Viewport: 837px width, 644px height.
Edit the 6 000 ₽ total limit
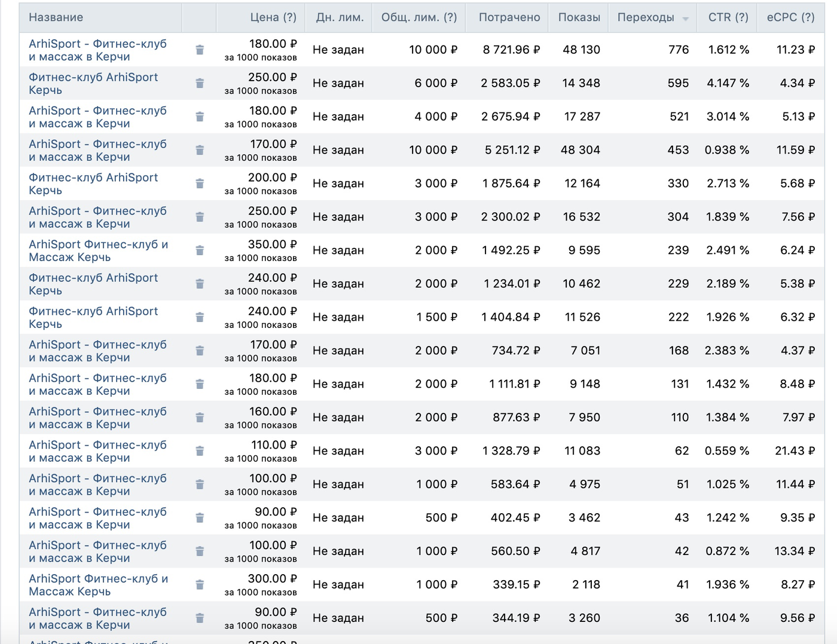click(x=436, y=84)
